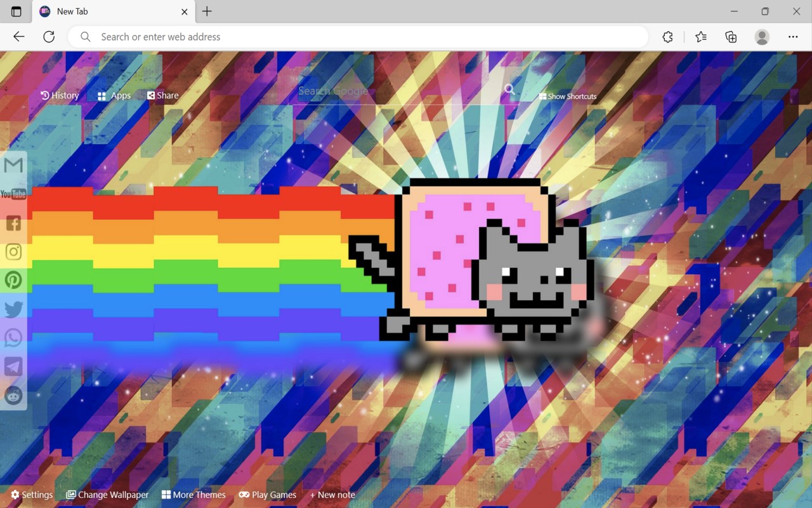The width and height of the screenshot is (812, 508).
Task: Close the New Tab tab
Action: point(185,11)
